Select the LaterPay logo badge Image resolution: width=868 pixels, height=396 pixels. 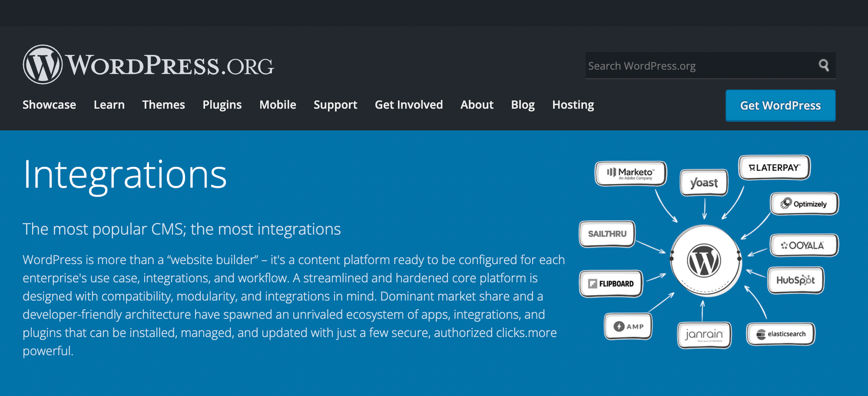tap(774, 167)
